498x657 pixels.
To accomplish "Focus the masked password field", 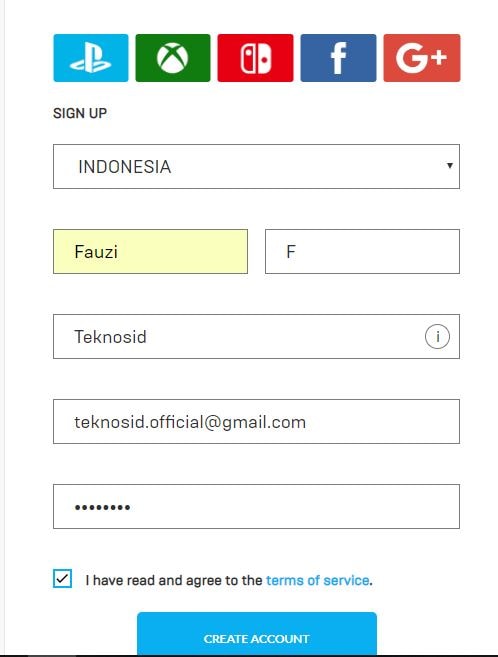I will point(256,507).
